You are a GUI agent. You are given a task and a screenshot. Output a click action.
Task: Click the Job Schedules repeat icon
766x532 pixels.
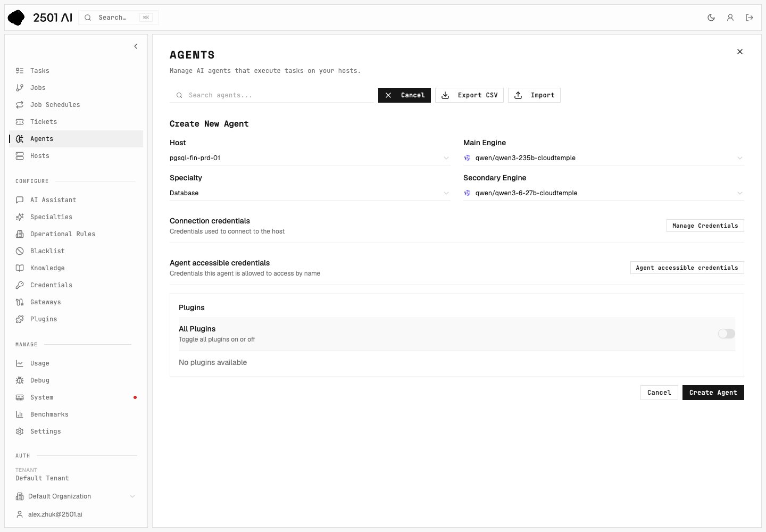tap(20, 105)
